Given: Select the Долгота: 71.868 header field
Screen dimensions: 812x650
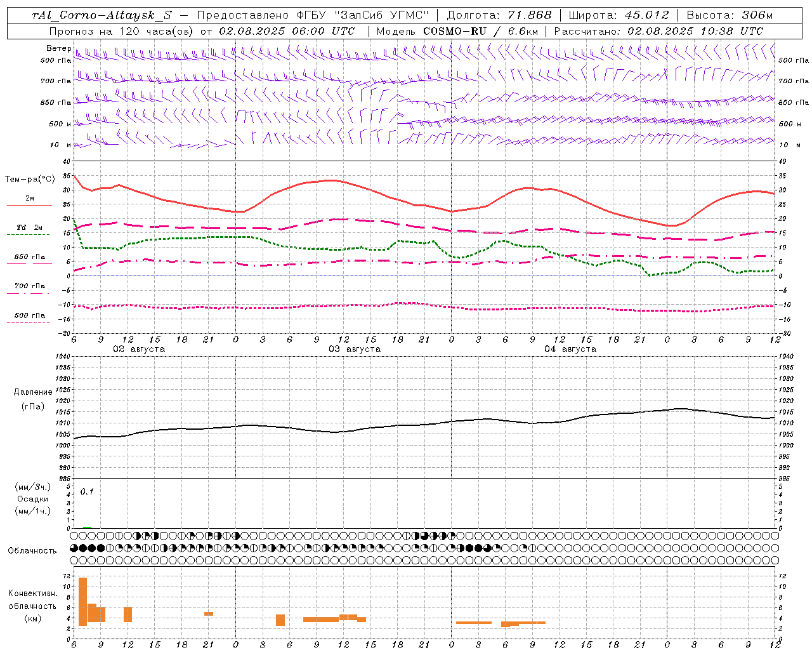Looking at the screenshot, I should (x=499, y=16).
